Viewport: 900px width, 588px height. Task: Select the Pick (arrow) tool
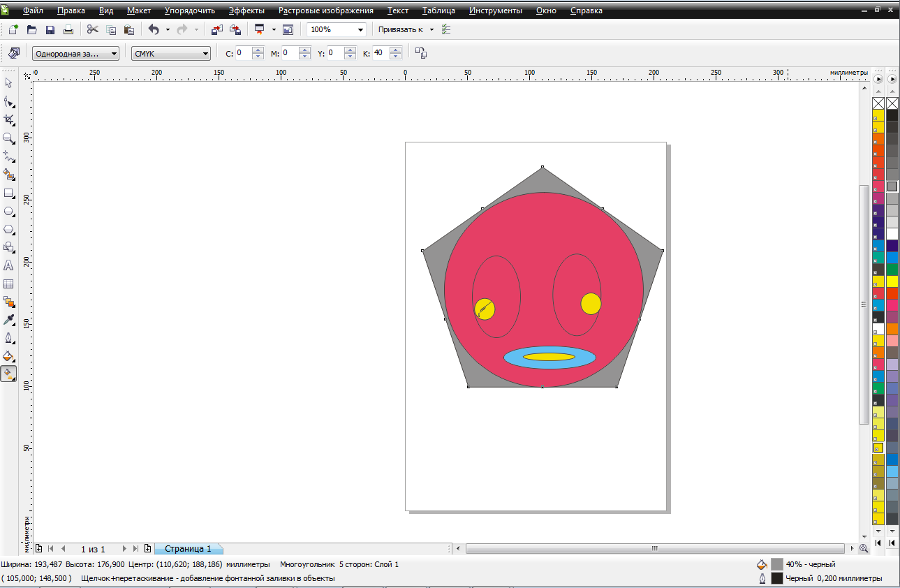click(9, 82)
